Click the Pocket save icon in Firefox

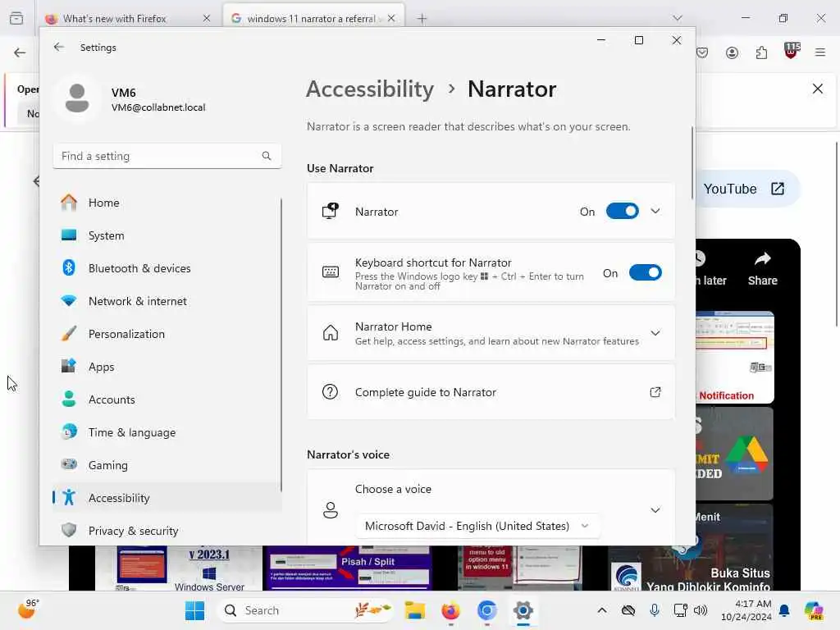(x=702, y=52)
